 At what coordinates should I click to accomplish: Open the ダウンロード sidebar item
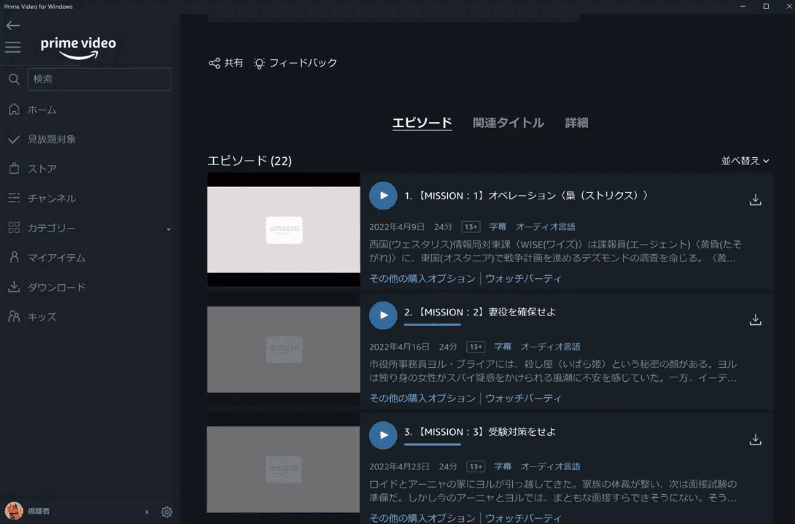pyautogui.click(x=56, y=287)
